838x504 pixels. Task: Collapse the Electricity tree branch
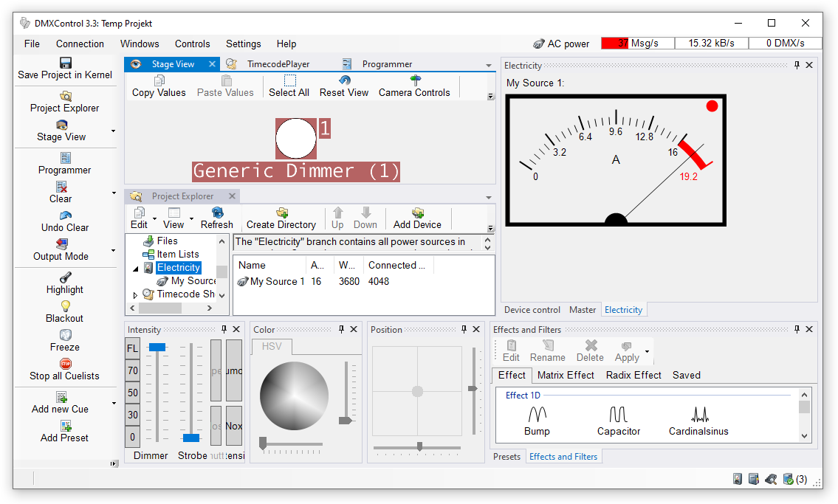point(135,269)
